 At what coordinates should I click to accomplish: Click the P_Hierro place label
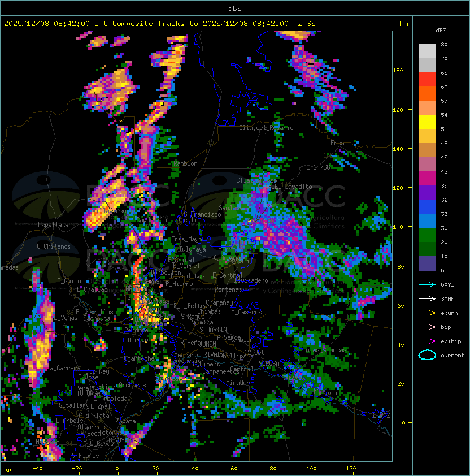(179, 284)
